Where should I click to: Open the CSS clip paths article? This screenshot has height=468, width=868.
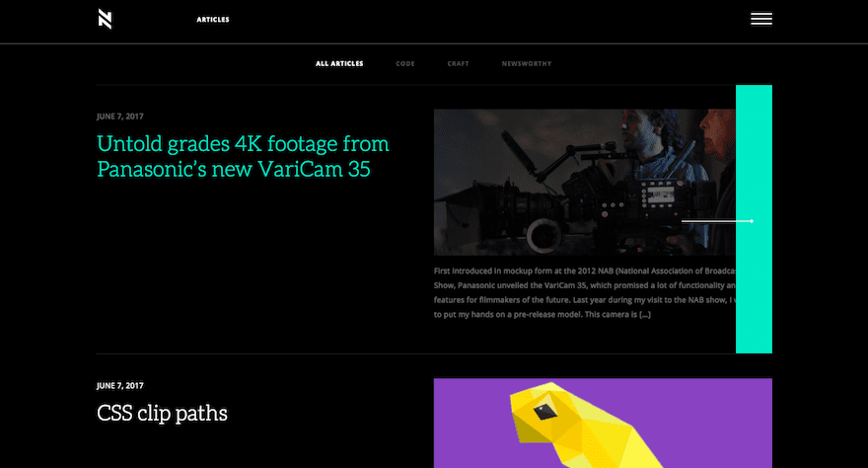click(162, 413)
